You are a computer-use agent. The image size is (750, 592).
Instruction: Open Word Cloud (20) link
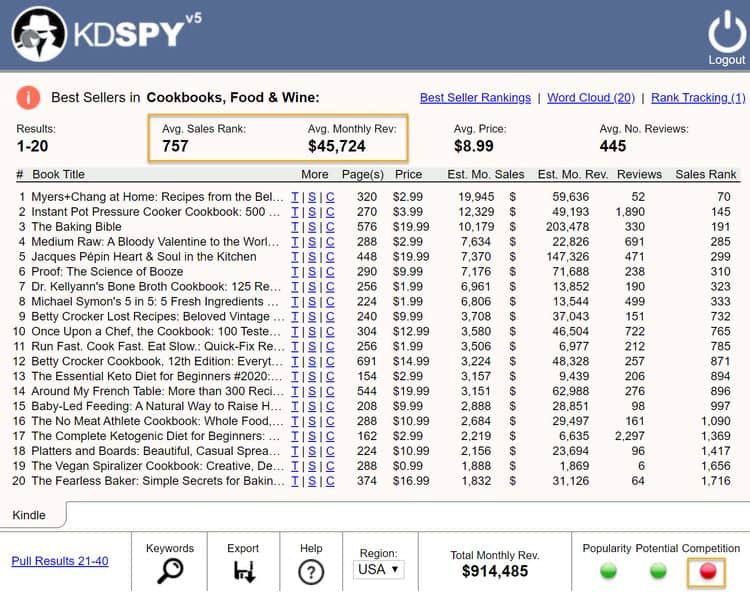pos(591,98)
